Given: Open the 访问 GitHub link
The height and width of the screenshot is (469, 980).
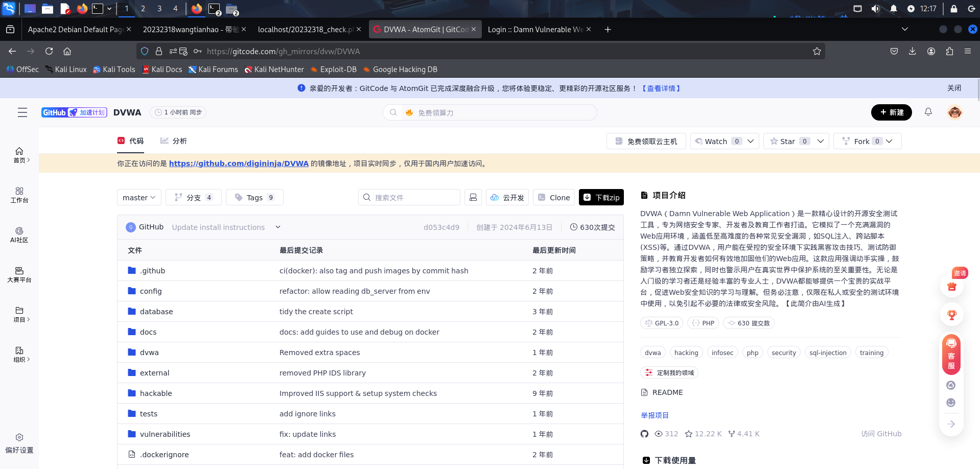Looking at the screenshot, I should coord(881,434).
